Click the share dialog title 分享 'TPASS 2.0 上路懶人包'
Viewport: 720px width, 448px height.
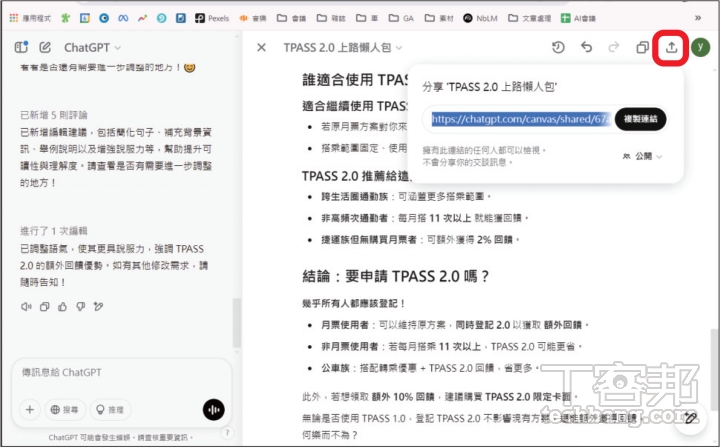(489, 87)
